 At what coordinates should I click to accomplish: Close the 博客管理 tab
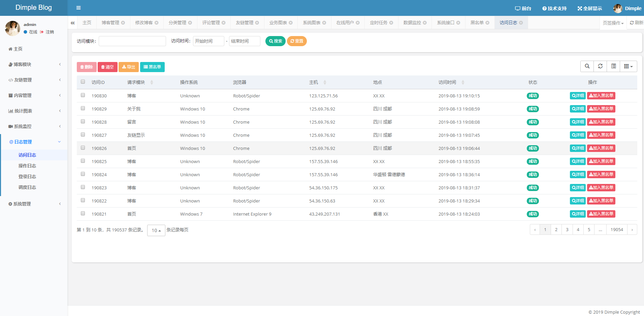click(x=123, y=23)
